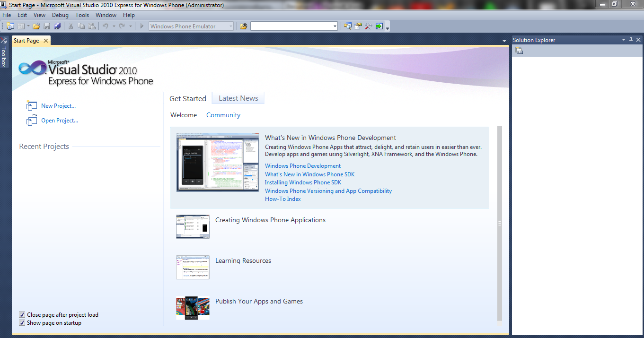Image resolution: width=644 pixels, height=338 pixels.
Task: Open the How-To Index link
Action: tap(283, 199)
